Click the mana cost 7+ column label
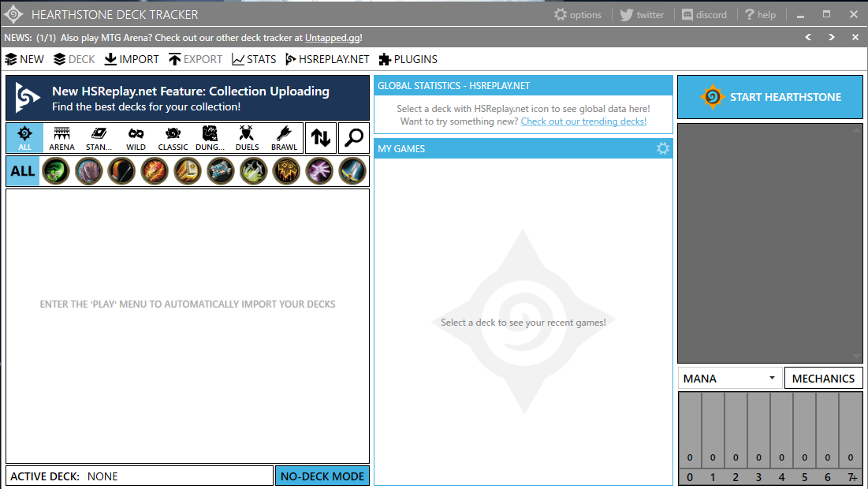 pyautogui.click(x=851, y=477)
